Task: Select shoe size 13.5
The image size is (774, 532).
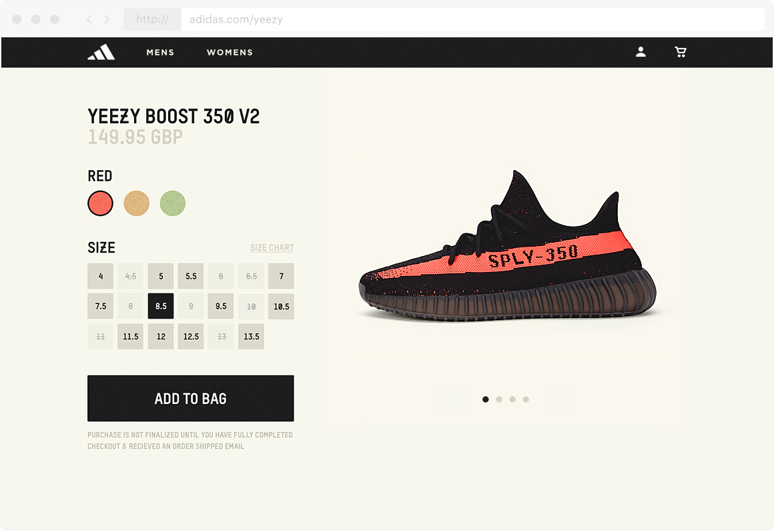Action: (x=252, y=336)
